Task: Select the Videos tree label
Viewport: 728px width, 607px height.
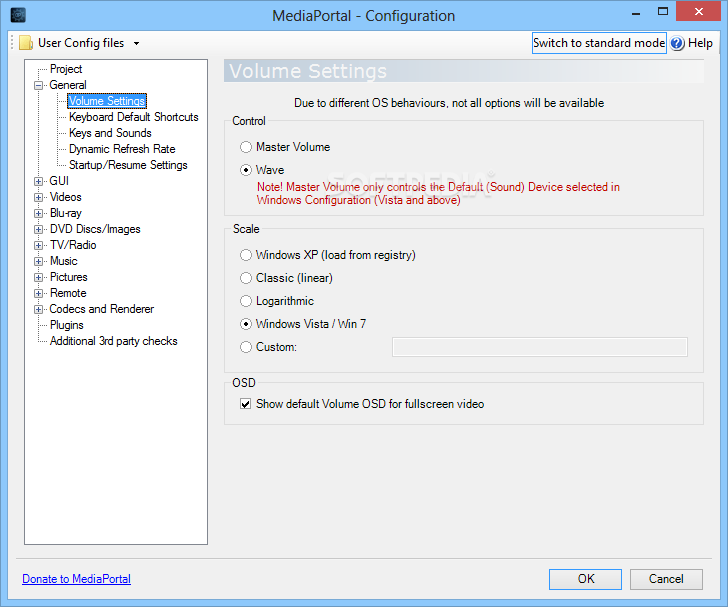Action: point(65,197)
